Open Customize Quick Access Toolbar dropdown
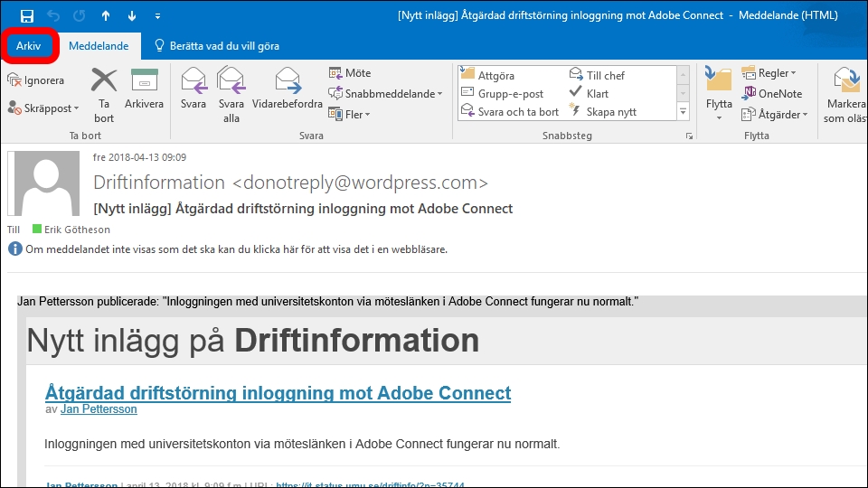The width and height of the screenshot is (868, 488). click(x=157, y=16)
